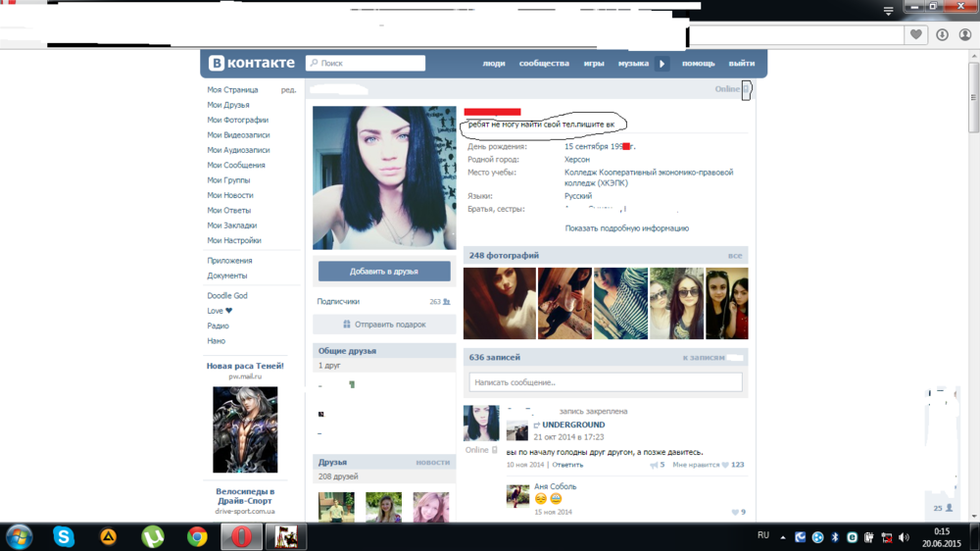Viewport: 980px width, 551px height.
Task: Launch Google Chrome from the taskbar
Action: 197,536
